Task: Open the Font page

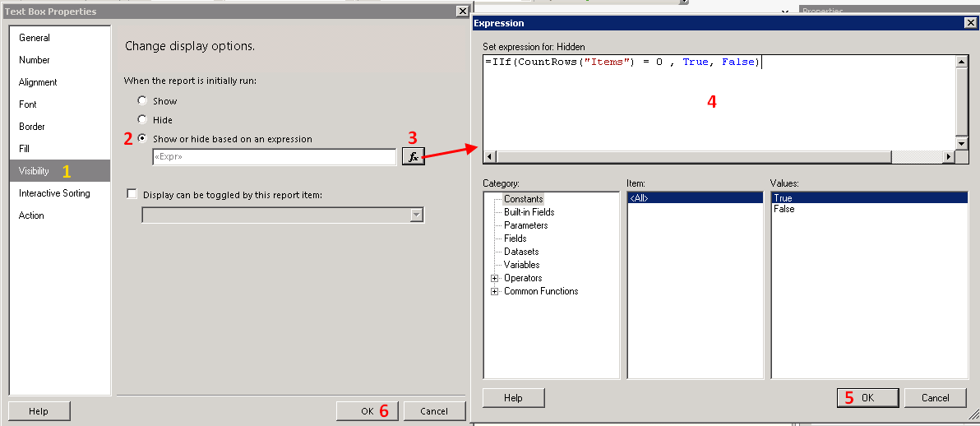Action: pos(60,104)
